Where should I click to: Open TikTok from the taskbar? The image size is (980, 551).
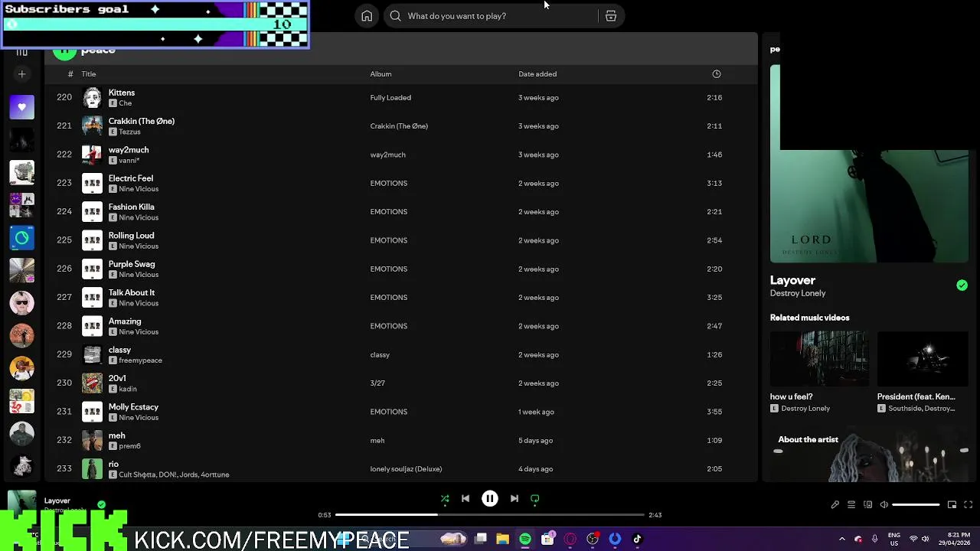(x=637, y=540)
